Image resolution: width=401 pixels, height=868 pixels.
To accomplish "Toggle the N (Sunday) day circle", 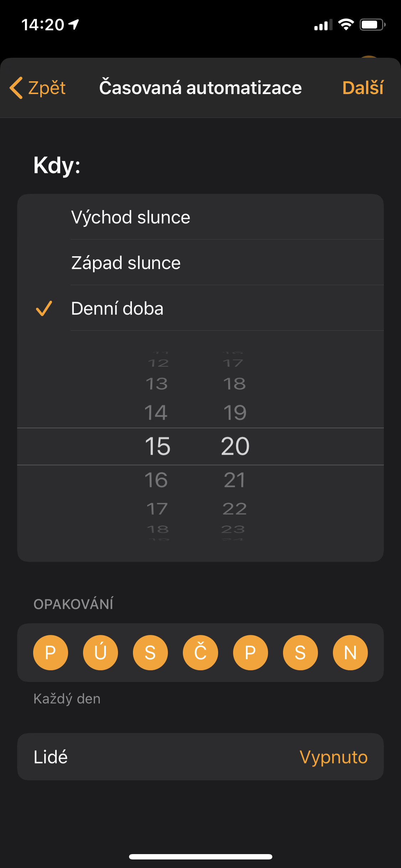I will click(350, 652).
